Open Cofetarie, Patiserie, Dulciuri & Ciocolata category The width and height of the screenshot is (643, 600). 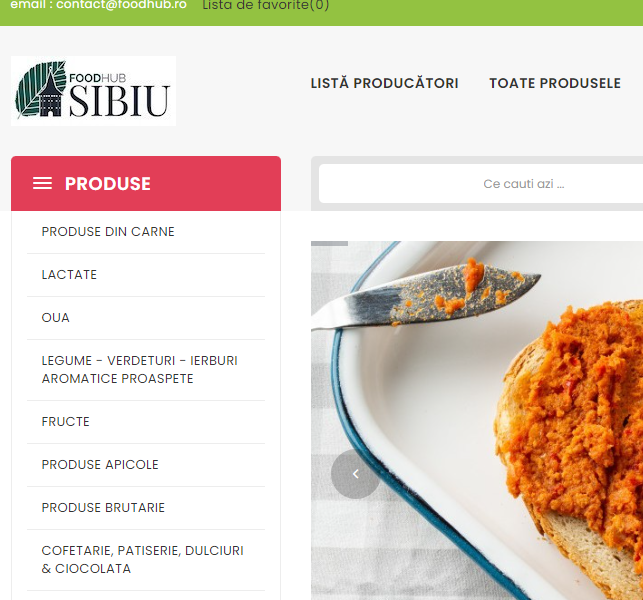(142, 559)
